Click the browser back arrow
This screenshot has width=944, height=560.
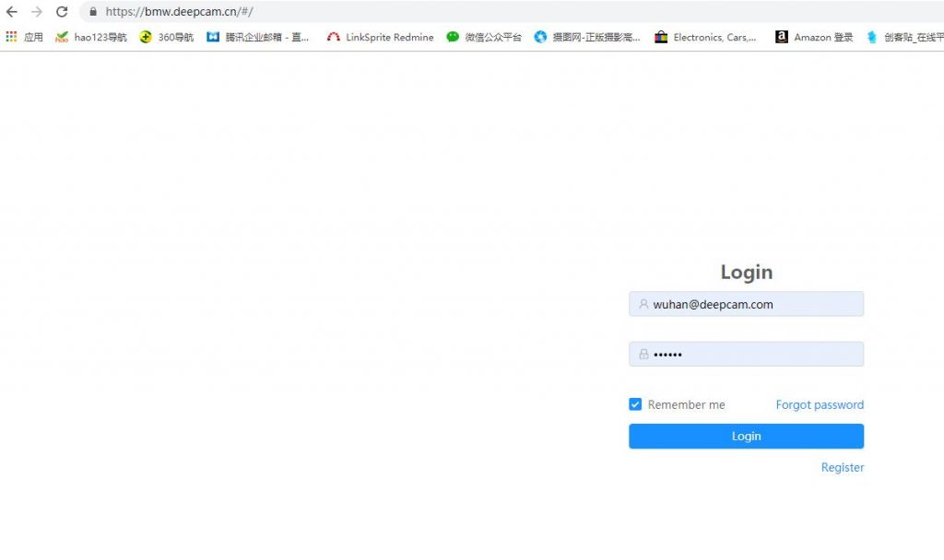[x=12, y=12]
